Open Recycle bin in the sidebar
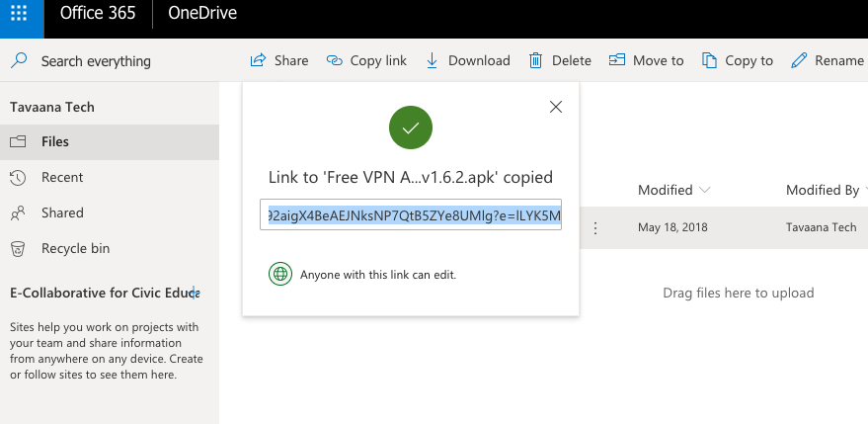Screen dimensions: 868x424 pyautogui.click(x=110, y=248)
